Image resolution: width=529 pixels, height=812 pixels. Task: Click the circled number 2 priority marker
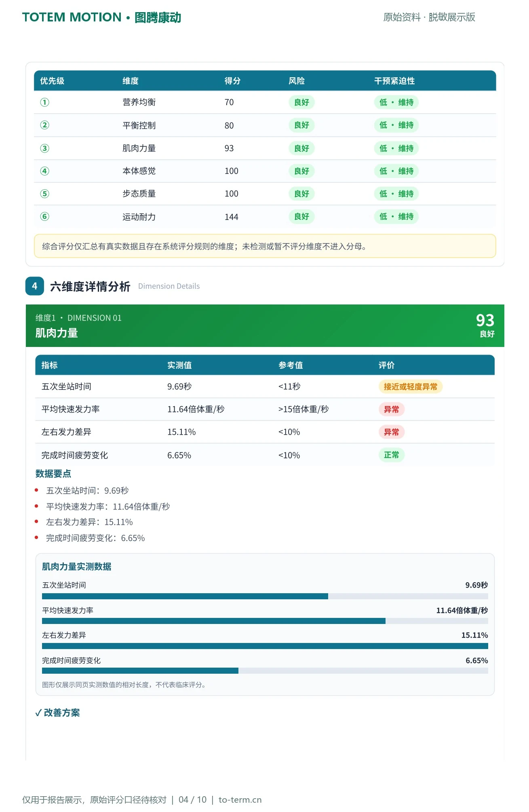pos(45,125)
